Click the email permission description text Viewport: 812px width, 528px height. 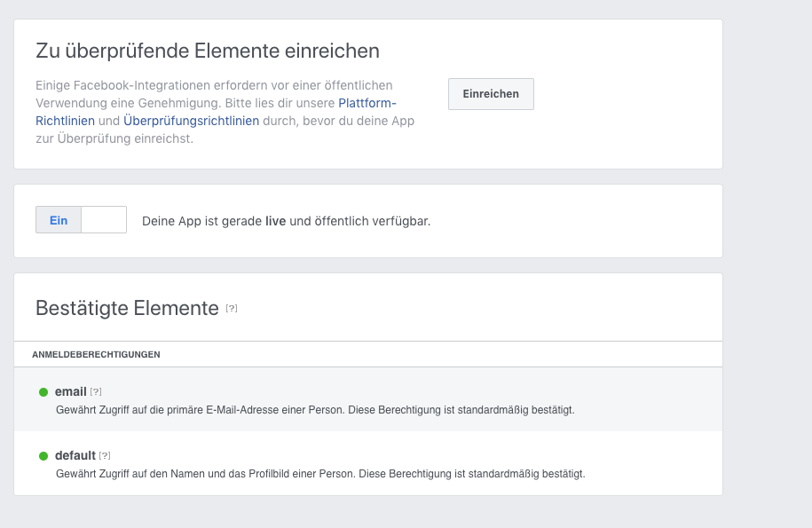tap(315, 410)
